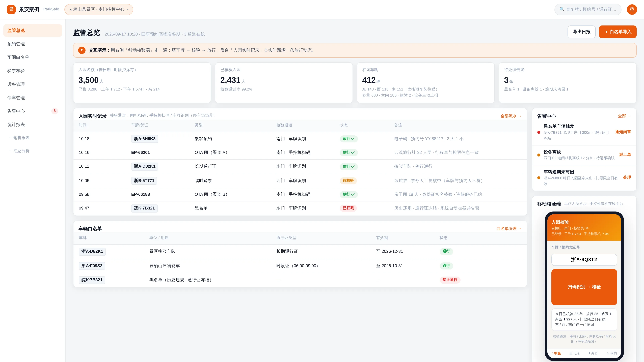Click the search magnifier icon

click(562, 10)
